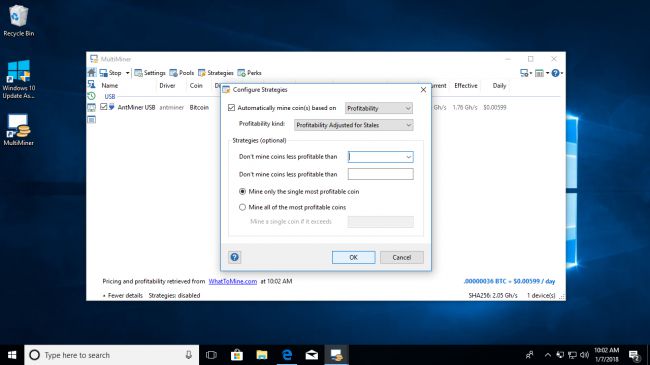Click the blue help icon in dialog
This screenshot has width=650, height=365.
[x=235, y=257]
